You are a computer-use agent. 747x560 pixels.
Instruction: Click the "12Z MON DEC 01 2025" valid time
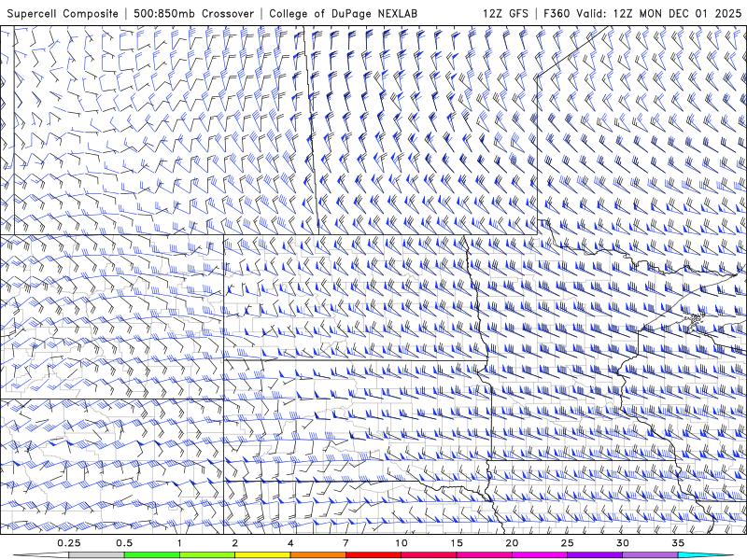(677, 14)
